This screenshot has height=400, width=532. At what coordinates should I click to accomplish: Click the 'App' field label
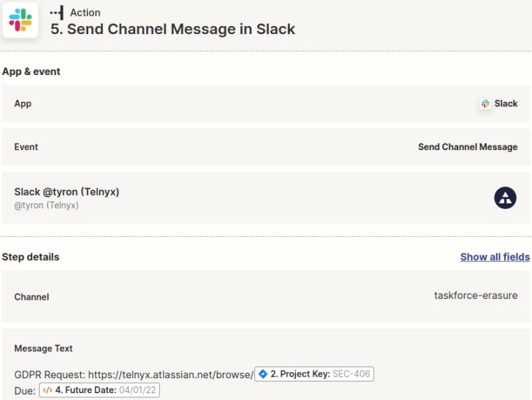pos(23,104)
